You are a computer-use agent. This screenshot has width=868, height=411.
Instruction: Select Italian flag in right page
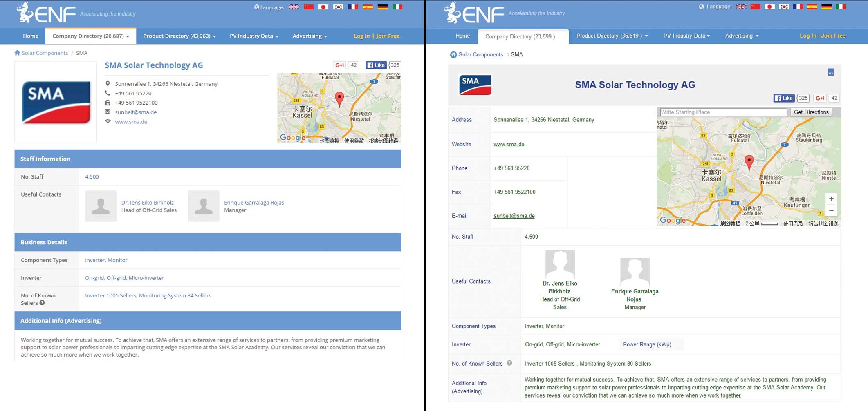point(841,7)
